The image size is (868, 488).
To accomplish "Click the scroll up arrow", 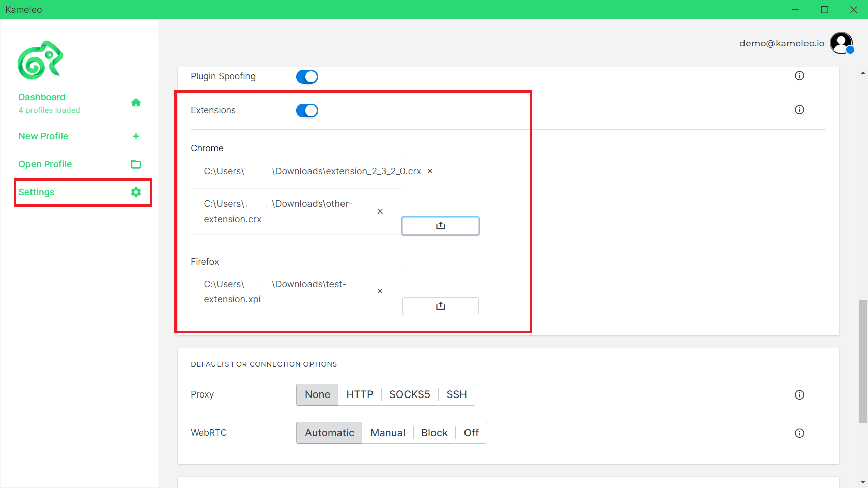I will coord(863,73).
